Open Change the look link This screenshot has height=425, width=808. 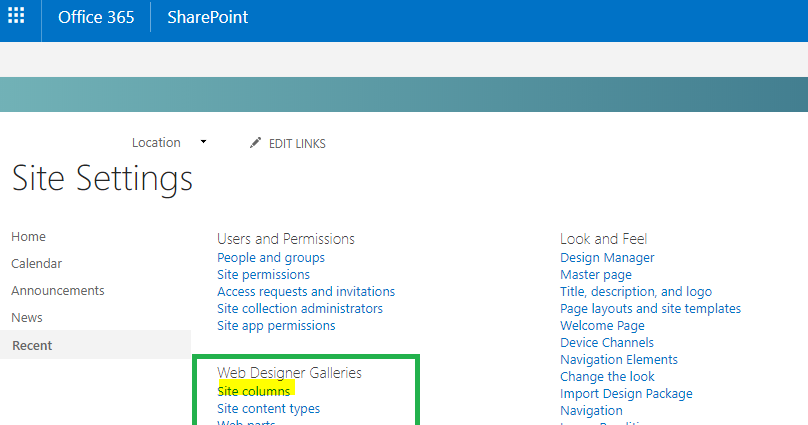point(608,377)
